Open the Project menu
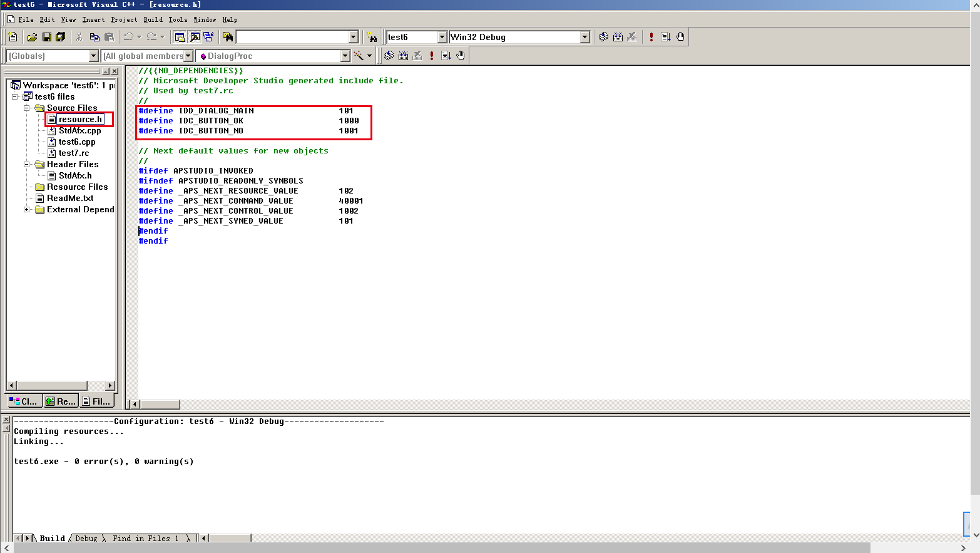Viewport: 980px width, 553px height. (124, 19)
